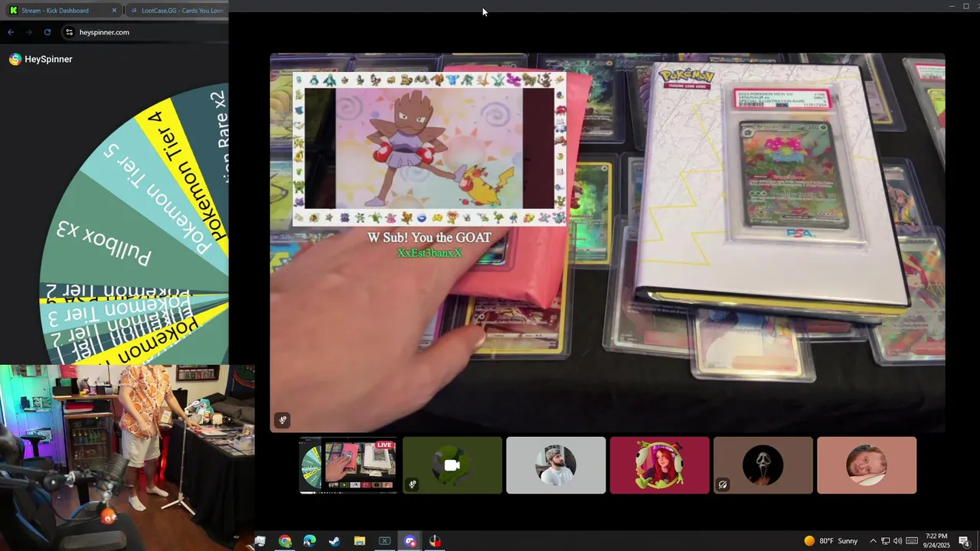The height and width of the screenshot is (551, 980).
Task: Open the clock showing 7:22 PM
Action: click(x=936, y=541)
